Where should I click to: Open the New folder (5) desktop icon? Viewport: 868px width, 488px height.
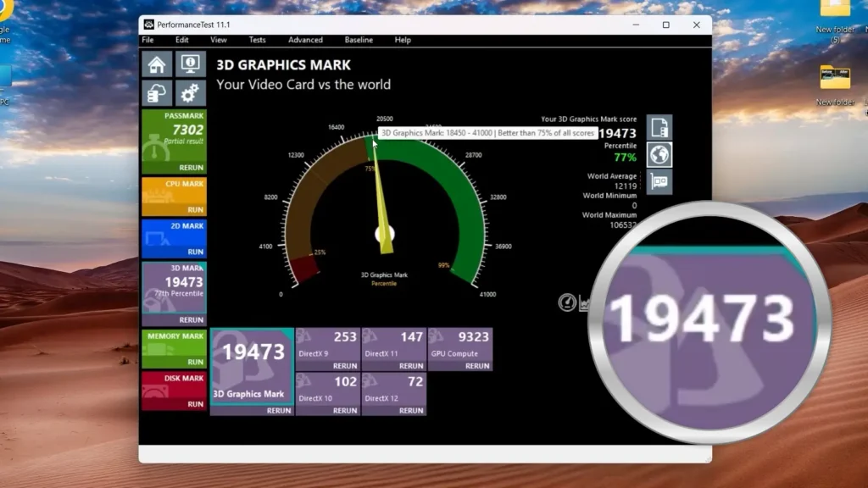click(x=835, y=22)
